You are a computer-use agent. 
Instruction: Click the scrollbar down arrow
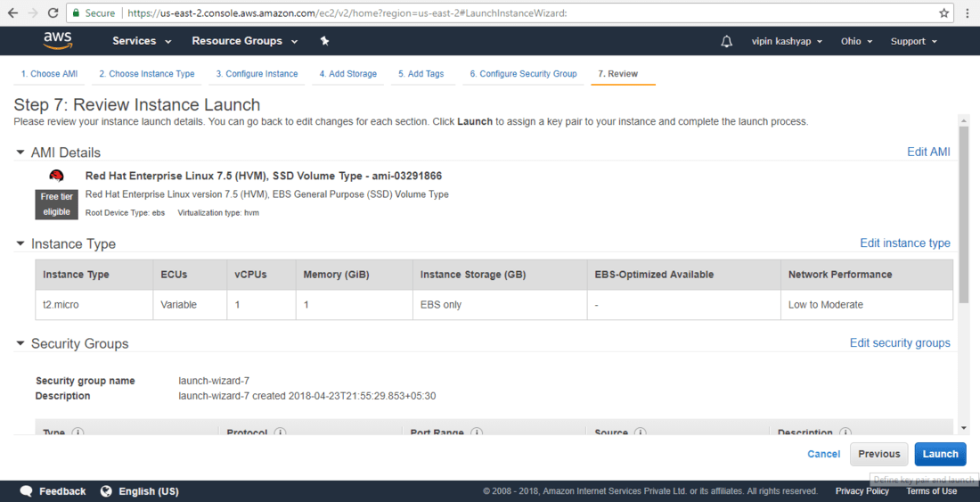pos(963,428)
